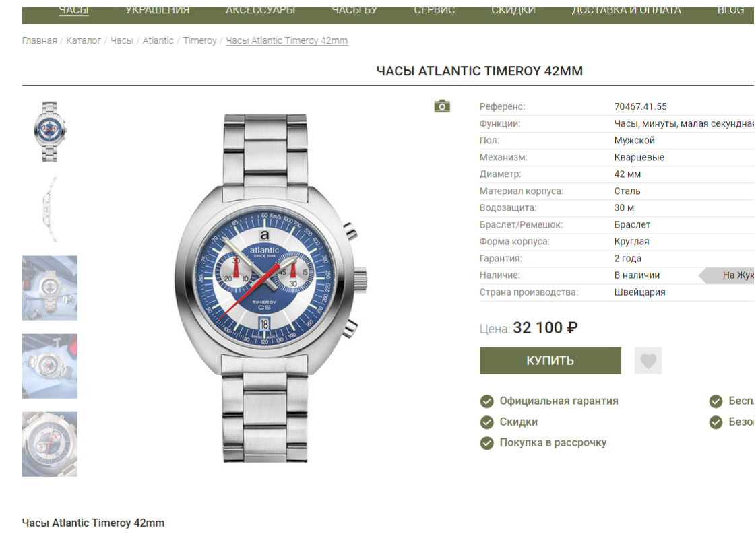
Task: Follow the Главная breadcrumb link
Action: (40, 41)
